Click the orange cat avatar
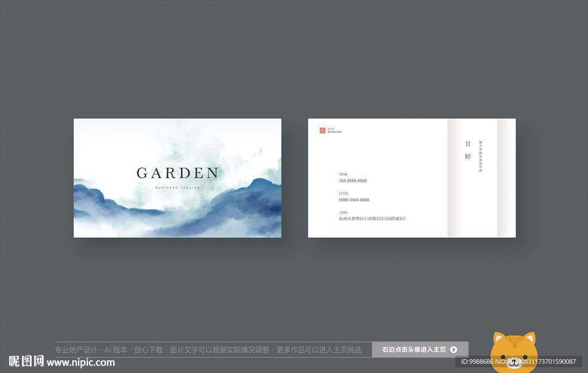The width and height of the screenshot is (588, 373). click(514, 352)
